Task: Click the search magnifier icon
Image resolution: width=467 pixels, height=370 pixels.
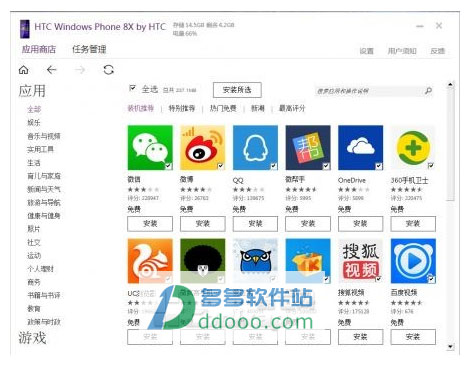Action: point(428,90)
